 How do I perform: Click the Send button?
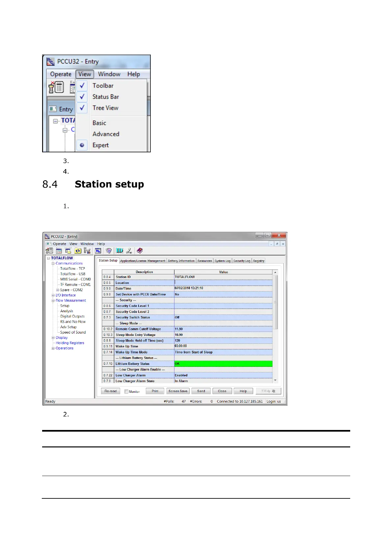point(201,391)
